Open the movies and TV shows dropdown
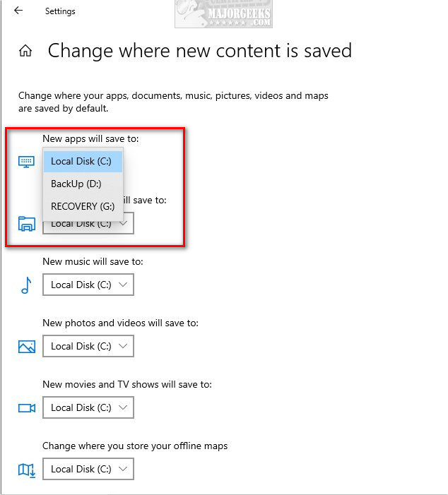 tap(88, 408)
